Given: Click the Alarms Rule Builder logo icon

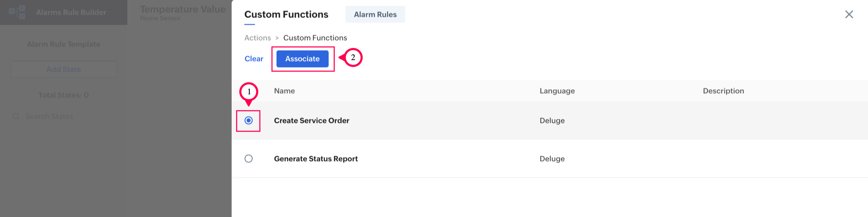Looking at the screenshot, I should click(x=17, y=12).
